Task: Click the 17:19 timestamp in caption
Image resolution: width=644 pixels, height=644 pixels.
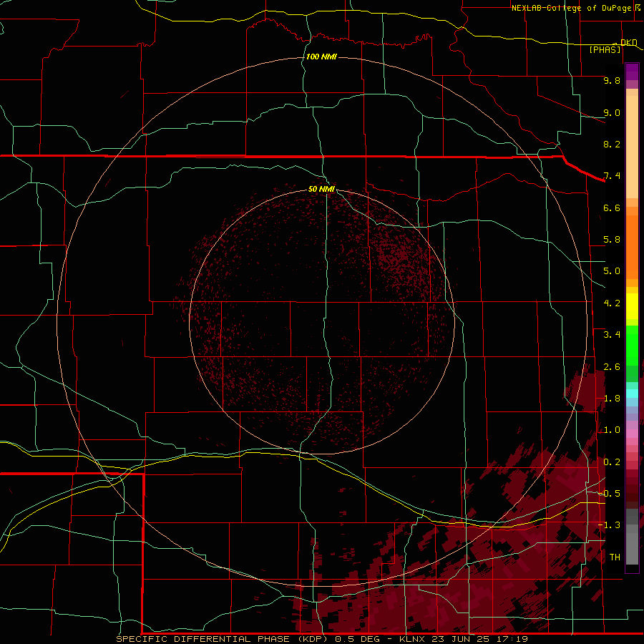Action: coord(514,639)
